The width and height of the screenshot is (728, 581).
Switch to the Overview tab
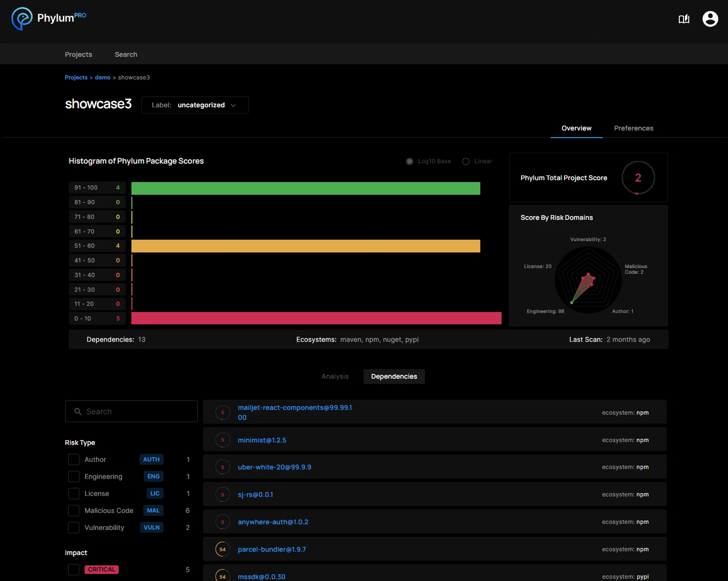coord(576,128)
